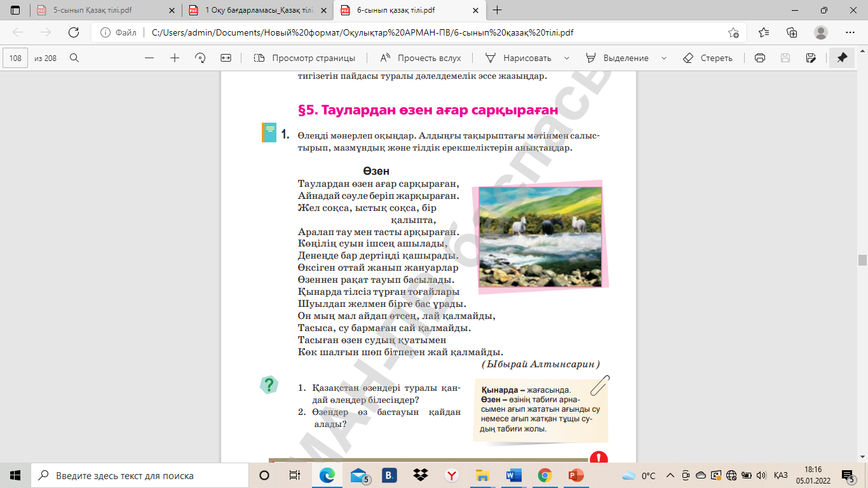Click the poem title Өзен

click(x=376, y=172)
